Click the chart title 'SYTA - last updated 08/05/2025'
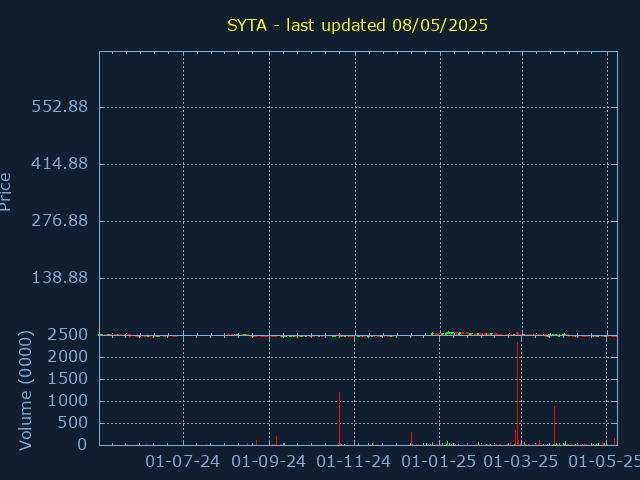640x480 pixels. point(357,25)
